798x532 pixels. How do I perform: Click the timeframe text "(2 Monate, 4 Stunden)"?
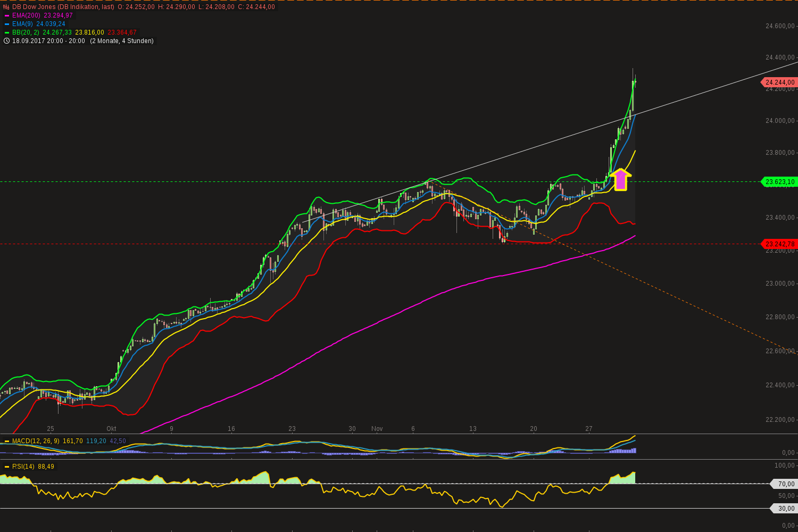pos(122,41)
